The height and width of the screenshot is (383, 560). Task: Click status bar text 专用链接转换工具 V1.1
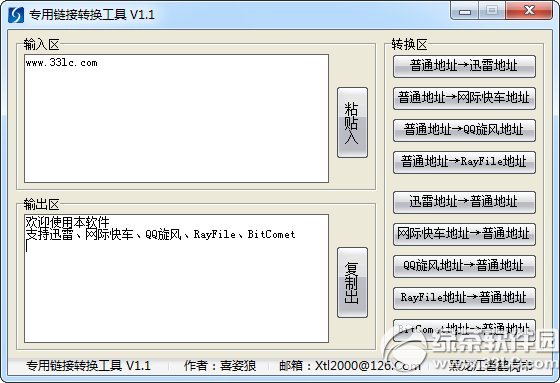[88, 365]
